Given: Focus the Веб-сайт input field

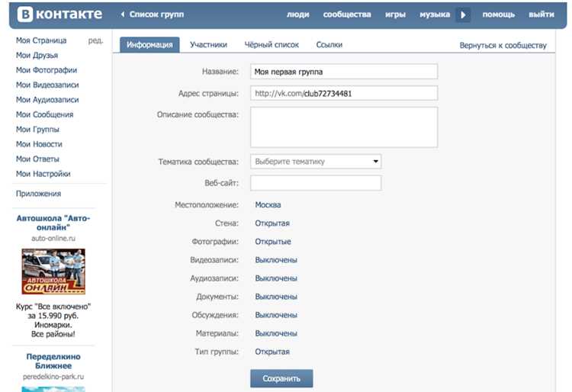Looking at the screenshot, I should pos(316,183).
